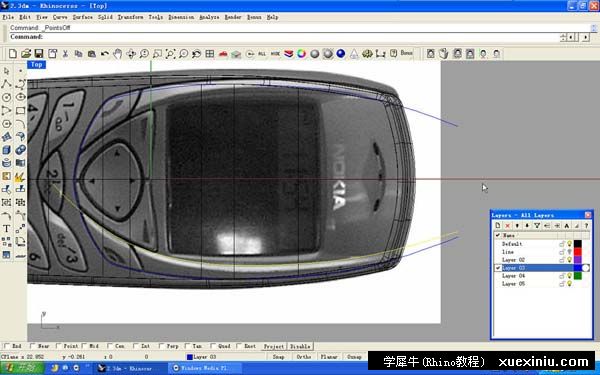
Task: Click the Undo arrow icon
Action: click(x=104, y=54)
